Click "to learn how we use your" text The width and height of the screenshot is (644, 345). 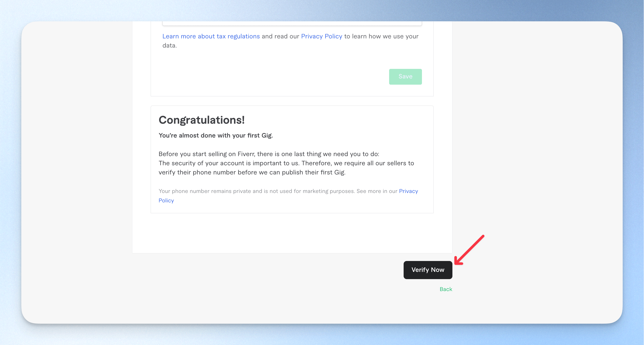click(381, 36)
